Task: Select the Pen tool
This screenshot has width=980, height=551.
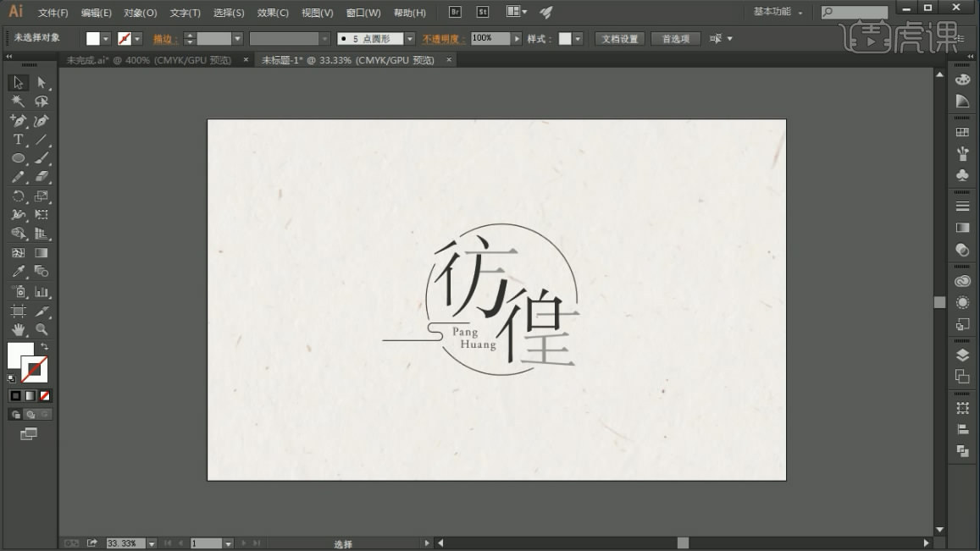Action: pyautogui.click(x=18, y=120)
